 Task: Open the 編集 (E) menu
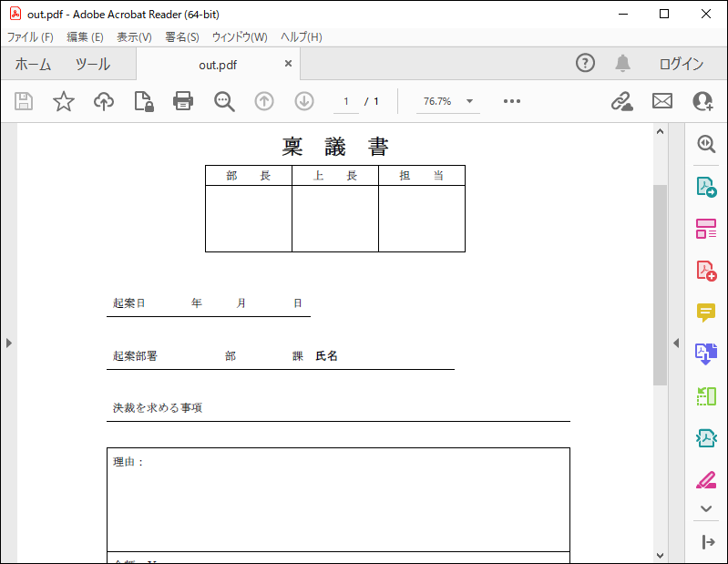click(x=85, y=37)
